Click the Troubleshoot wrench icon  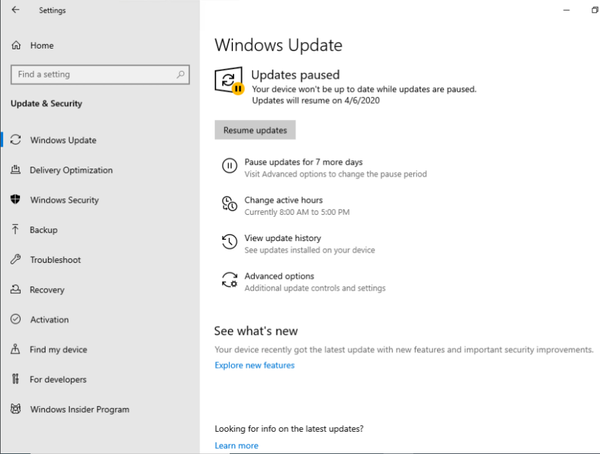tap(16, 259)
